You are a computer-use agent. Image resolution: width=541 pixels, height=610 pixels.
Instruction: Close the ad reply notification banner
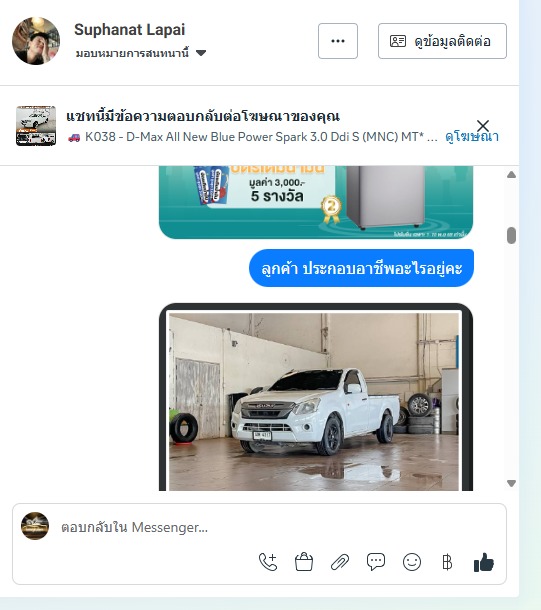[x=483, y=126]
